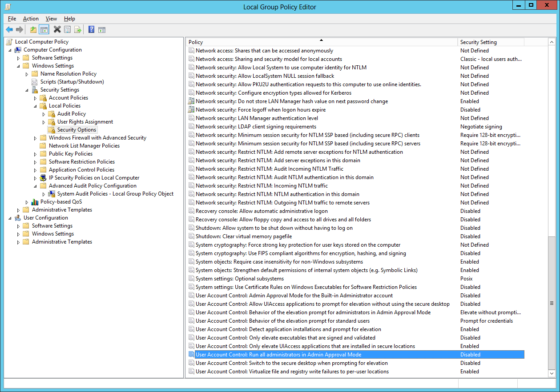Toggle Show/Hide Console Tree toolbar button
The width and height of the screenshot is (560, 392).
pyautogui.click(x=44, y=30)
